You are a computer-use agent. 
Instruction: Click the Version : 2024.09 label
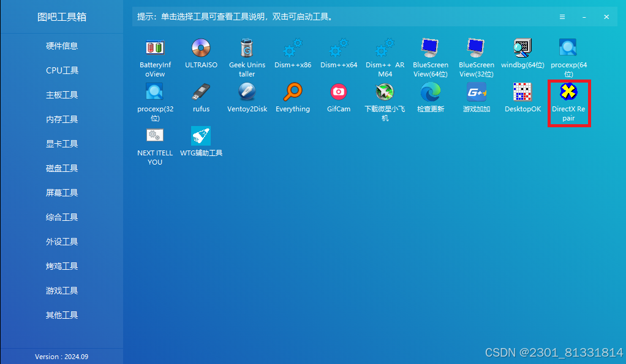click(61, 357)
